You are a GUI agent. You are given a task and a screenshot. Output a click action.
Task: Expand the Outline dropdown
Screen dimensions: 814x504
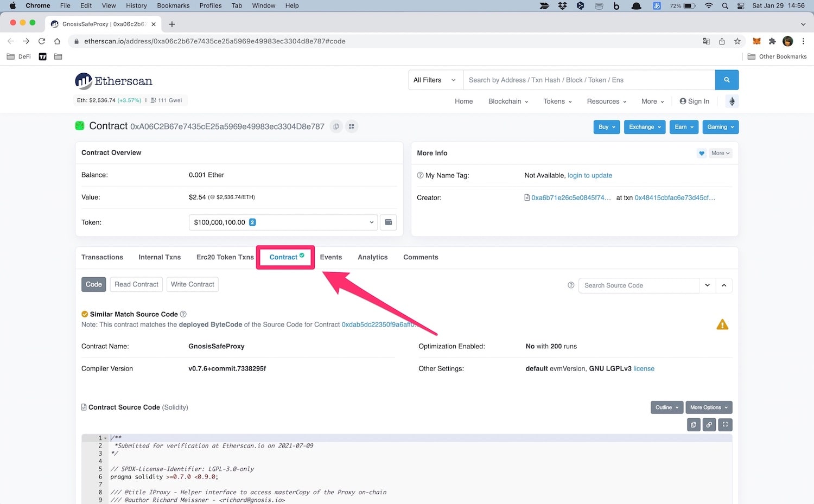(667, 407)
